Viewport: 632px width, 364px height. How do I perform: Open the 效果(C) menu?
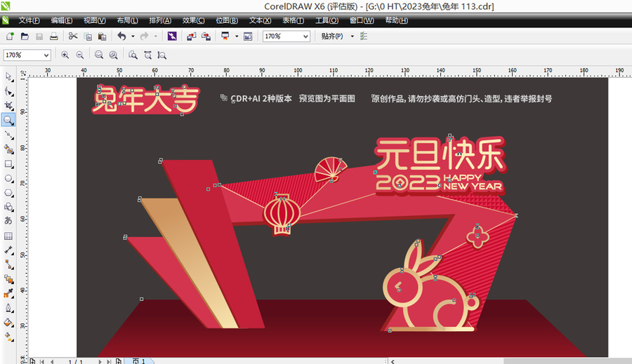pos(194,20)
